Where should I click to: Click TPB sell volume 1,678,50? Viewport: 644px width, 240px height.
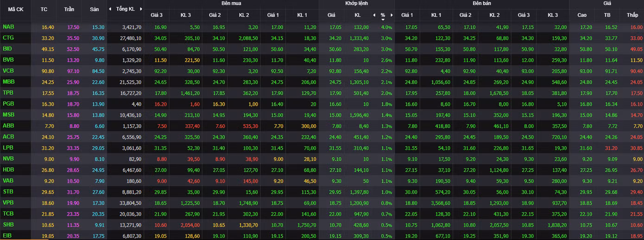click(x=499, y=93)
